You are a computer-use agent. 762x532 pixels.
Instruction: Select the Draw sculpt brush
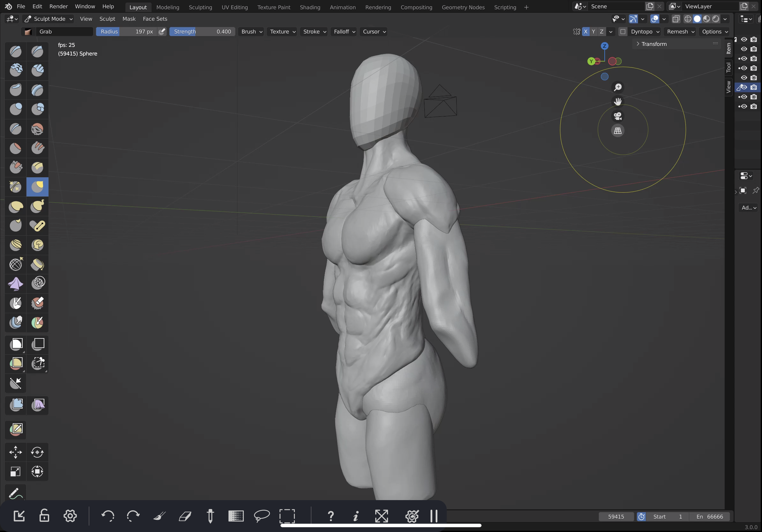click(16, 51)
